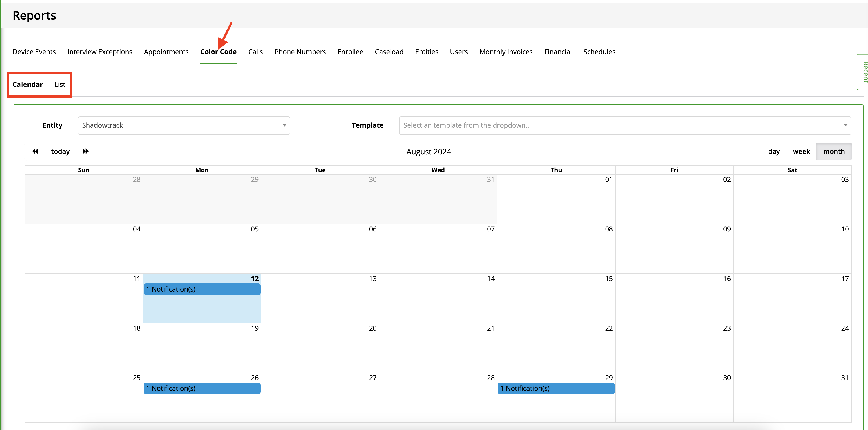868x430 pixels.
Task: Open notification event on August 12
Action: [202, 289]
